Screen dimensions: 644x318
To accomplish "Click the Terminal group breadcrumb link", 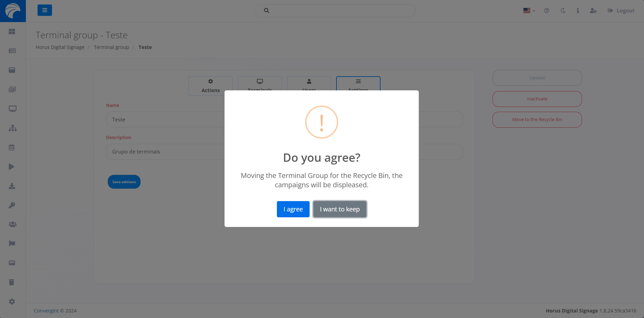I will click(x=111, y=47).
